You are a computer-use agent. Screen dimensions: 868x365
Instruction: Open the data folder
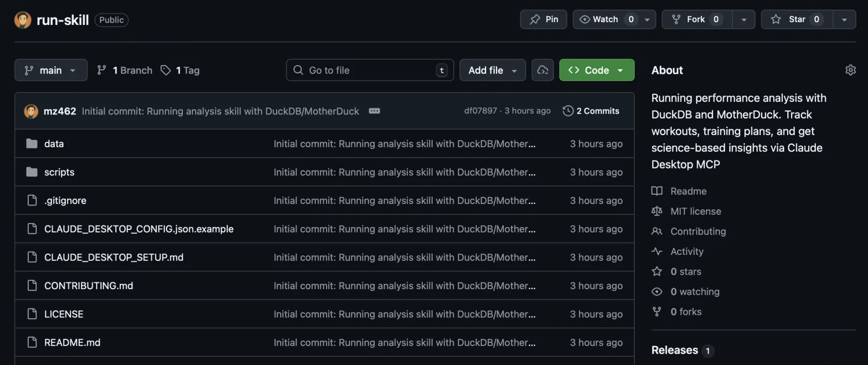tap(54, 144)
